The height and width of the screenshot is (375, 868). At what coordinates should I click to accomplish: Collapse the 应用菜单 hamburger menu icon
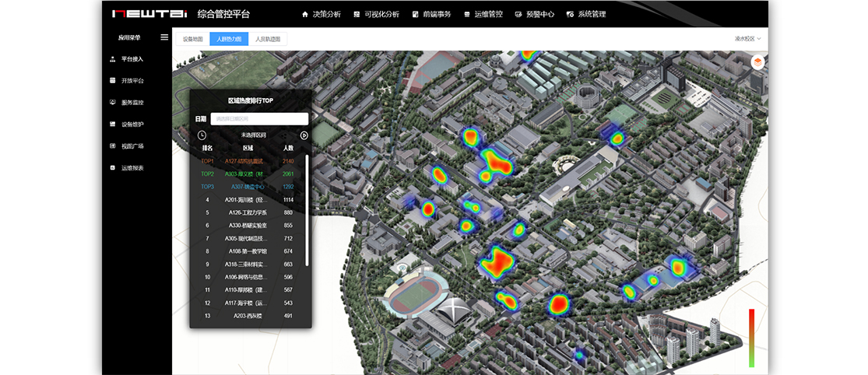[x=164, y=37]
